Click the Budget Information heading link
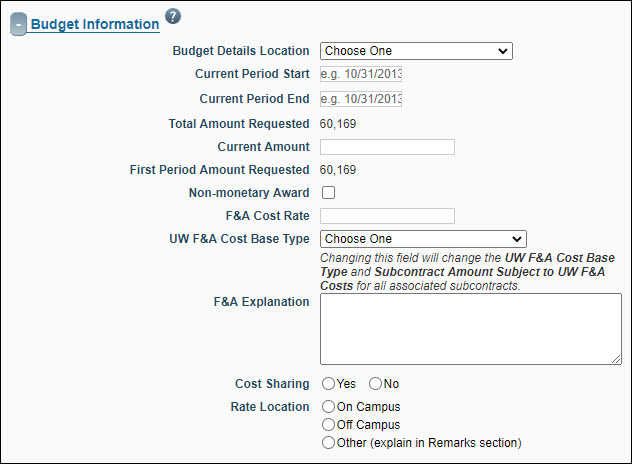 95,24
